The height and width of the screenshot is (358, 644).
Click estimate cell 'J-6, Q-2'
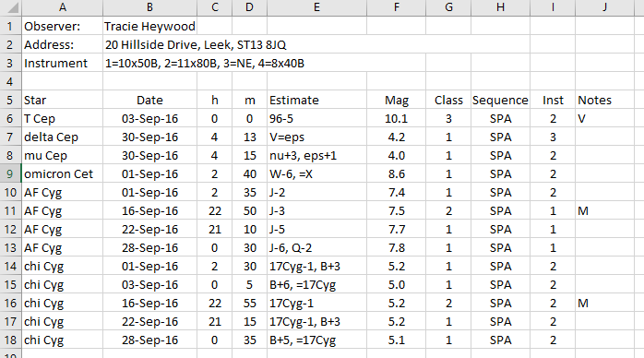316,247
